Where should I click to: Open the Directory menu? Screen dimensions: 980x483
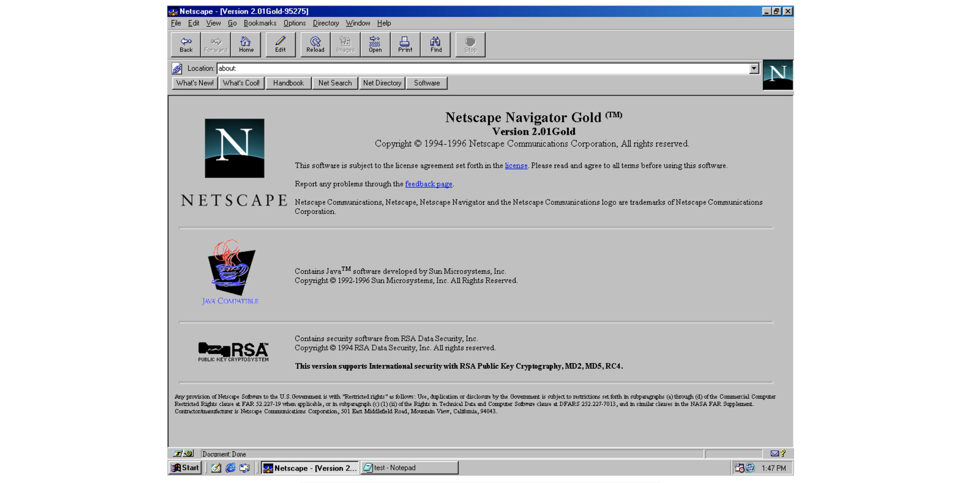(325, 23)
